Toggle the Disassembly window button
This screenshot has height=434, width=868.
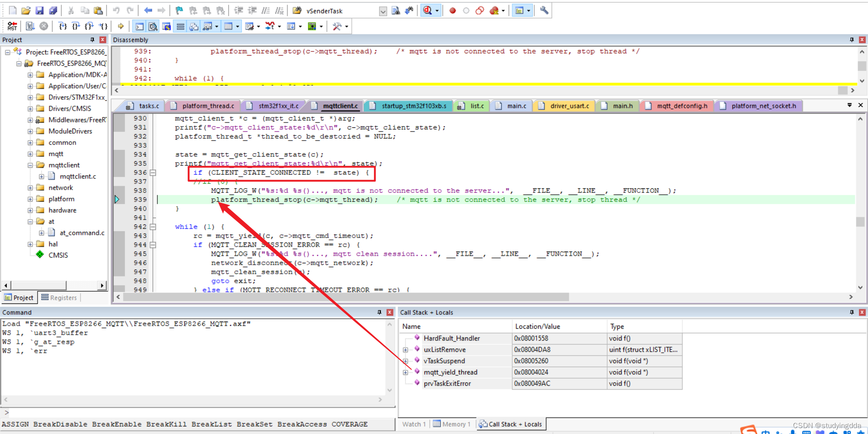pyautogui.click(x=153, y=26)
